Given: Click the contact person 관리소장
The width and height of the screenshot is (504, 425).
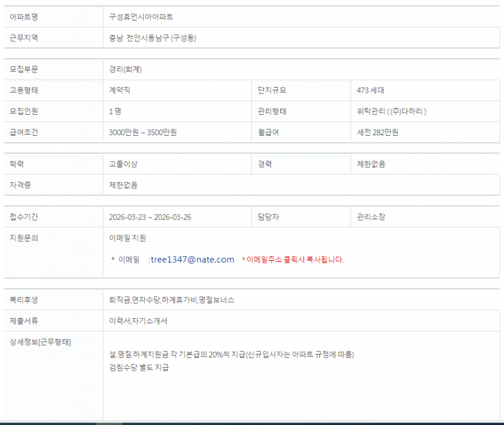Looking at the screenshot, I should pos(371,217).
